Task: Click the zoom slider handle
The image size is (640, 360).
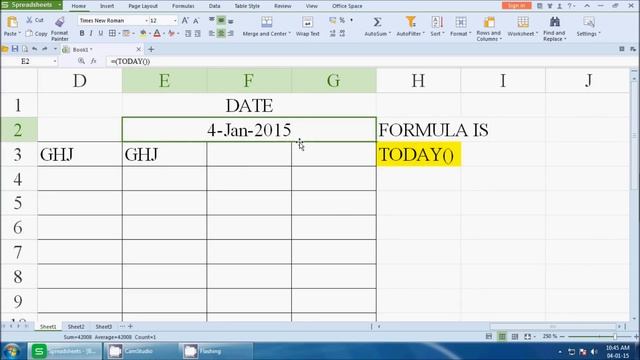Action: pyautogui.click(x=614, y=336)
